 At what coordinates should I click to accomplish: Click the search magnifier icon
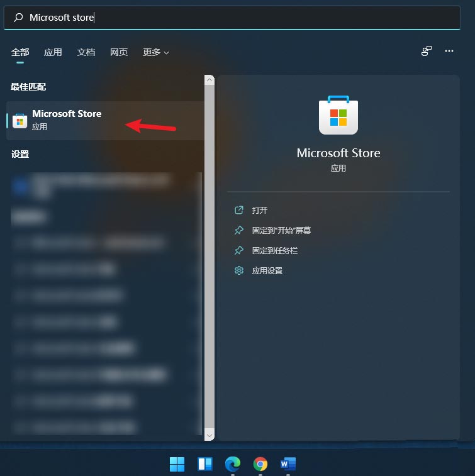(18, 18)
